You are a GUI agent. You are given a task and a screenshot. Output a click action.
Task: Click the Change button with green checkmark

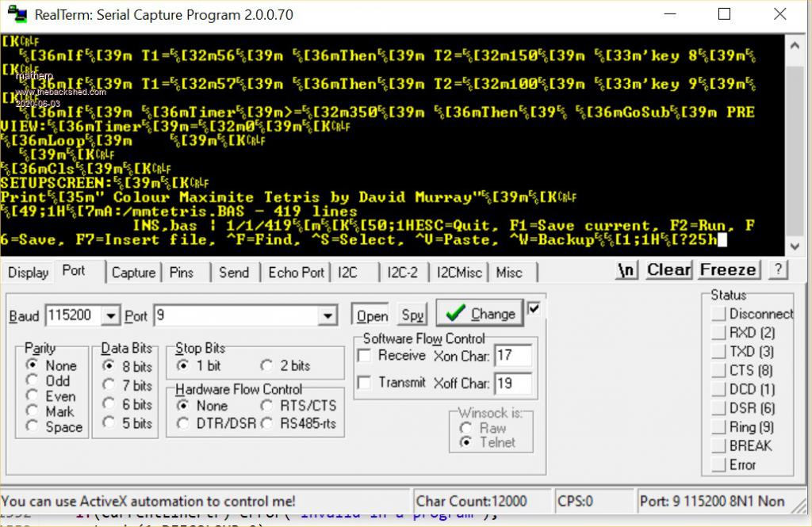click(x=480, y=315)
